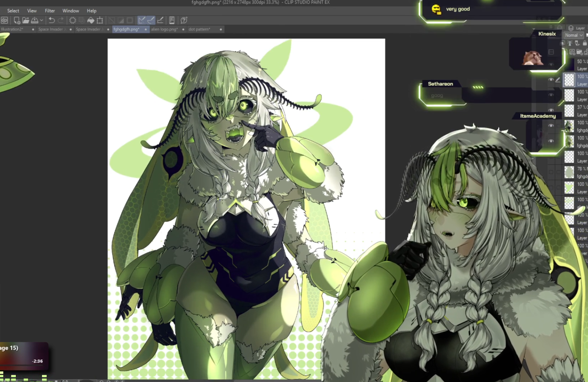The width and height of the screenshot is (588, 382).
Task: Click the Show Border of Selected Area icon
Action: click(130, 20)
